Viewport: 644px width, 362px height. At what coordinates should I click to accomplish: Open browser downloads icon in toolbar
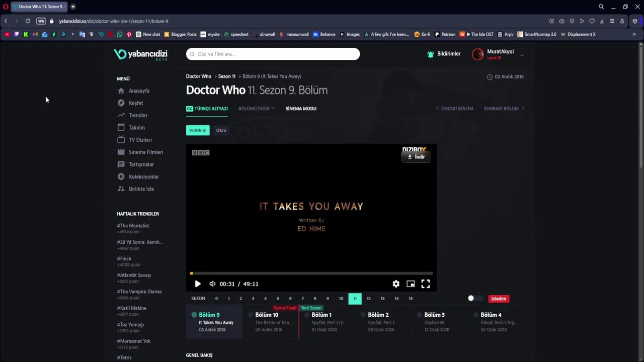click(x=602, y=21)
